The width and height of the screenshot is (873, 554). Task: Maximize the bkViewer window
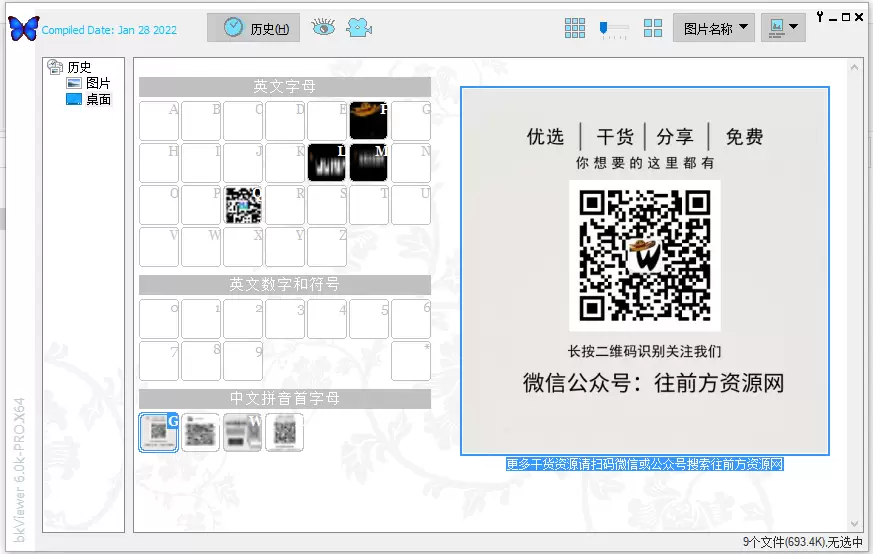click(x=846, y=17)
